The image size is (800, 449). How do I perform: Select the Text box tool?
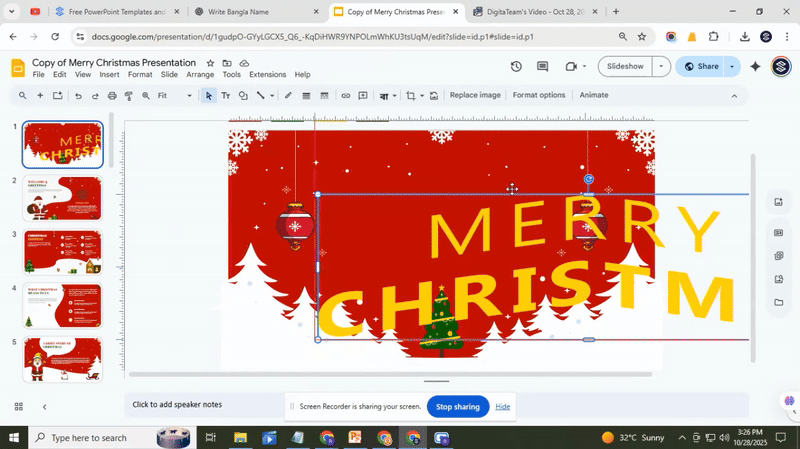(225, 96)
